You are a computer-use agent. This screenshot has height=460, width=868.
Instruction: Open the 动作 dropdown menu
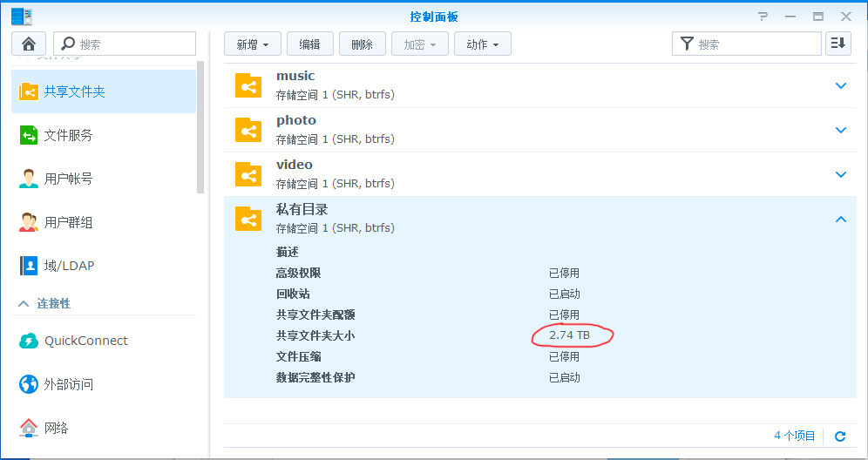point(482,44)
